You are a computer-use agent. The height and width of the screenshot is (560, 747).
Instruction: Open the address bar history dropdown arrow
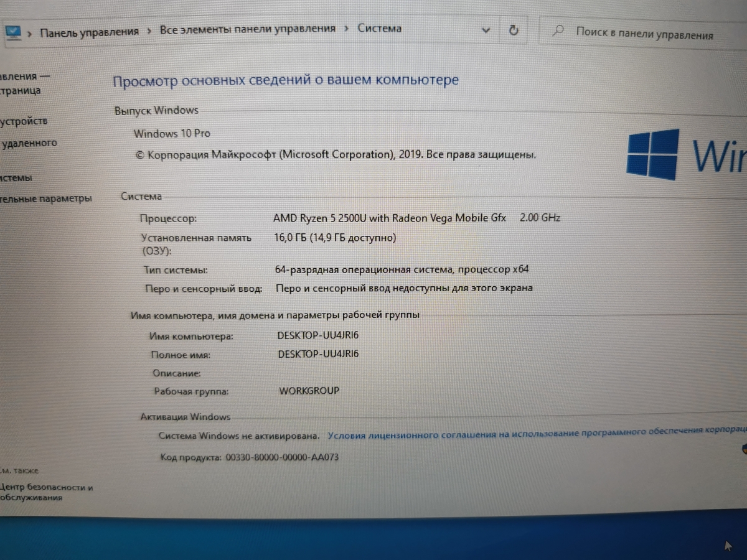(x=486, y=30)
